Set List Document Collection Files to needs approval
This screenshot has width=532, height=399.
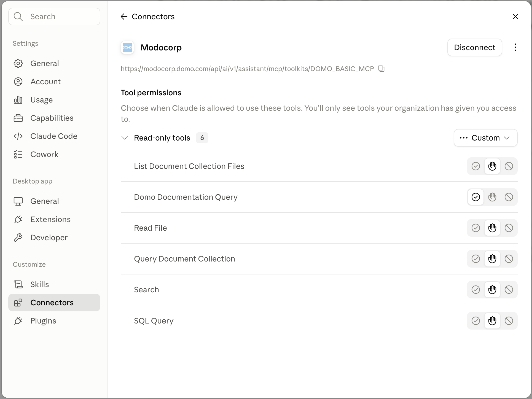[x=492, y=166]
